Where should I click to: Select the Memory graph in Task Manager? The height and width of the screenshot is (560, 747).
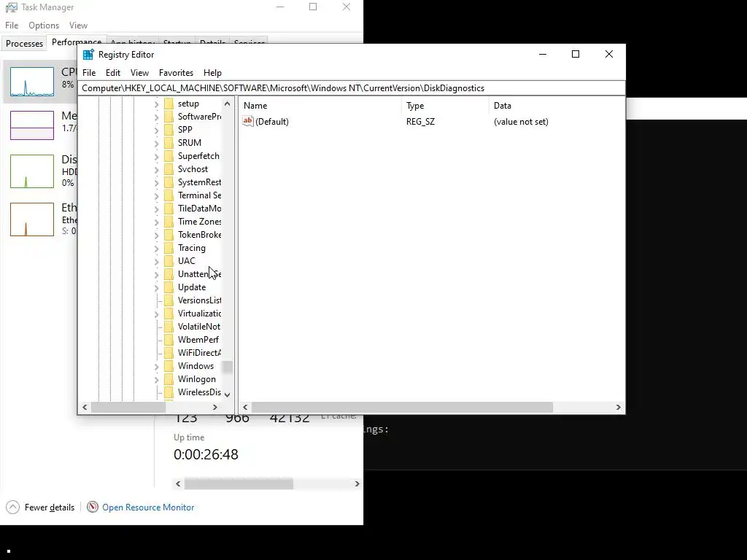[x=32, y=125]
